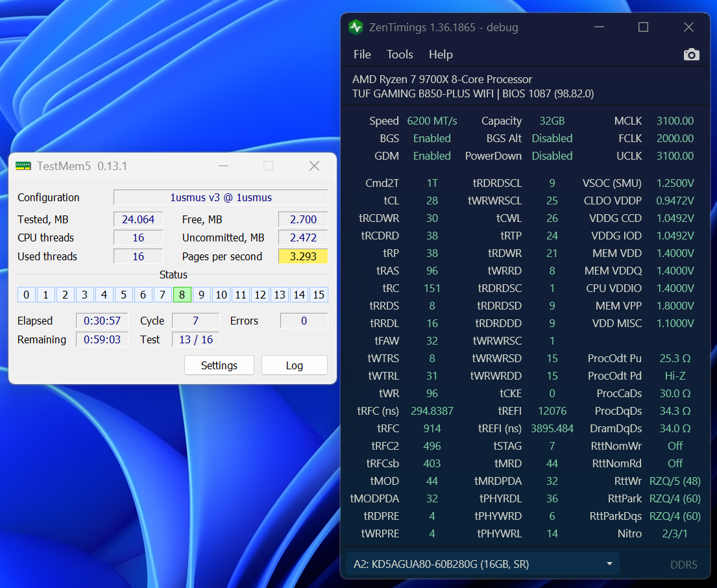
Task: Open the TestMem5 Log
Action: click(x=295, y=365)
